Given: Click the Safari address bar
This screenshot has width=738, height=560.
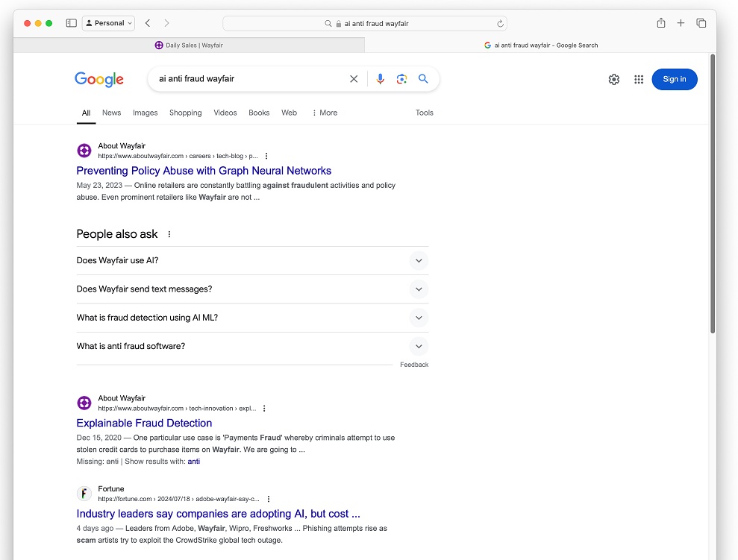Looking at the screenshot, I should pyautogui.click(x=365, y=24).
